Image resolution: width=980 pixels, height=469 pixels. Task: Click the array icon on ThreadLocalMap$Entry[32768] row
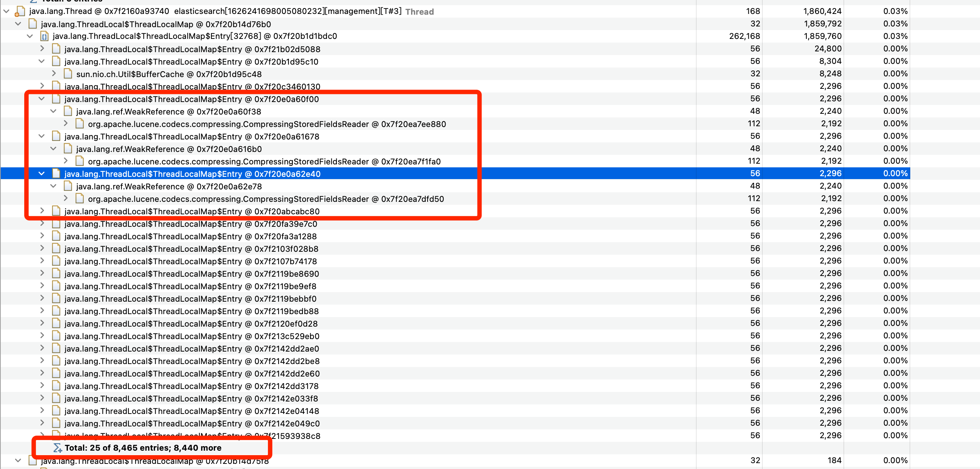coord(44,37)
